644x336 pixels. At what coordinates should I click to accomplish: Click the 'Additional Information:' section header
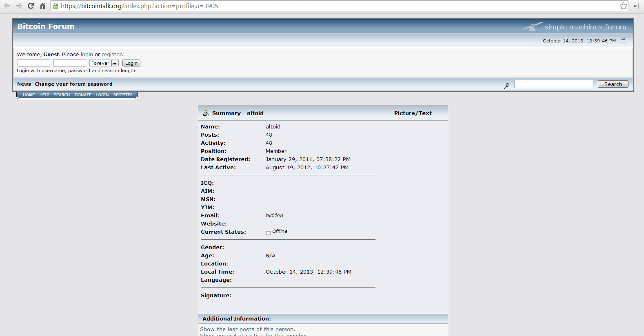(237, 318)
